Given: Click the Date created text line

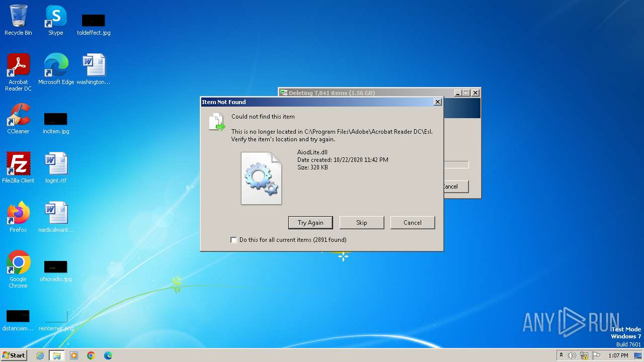Looking at the screenshot, I should pos(343,160).
